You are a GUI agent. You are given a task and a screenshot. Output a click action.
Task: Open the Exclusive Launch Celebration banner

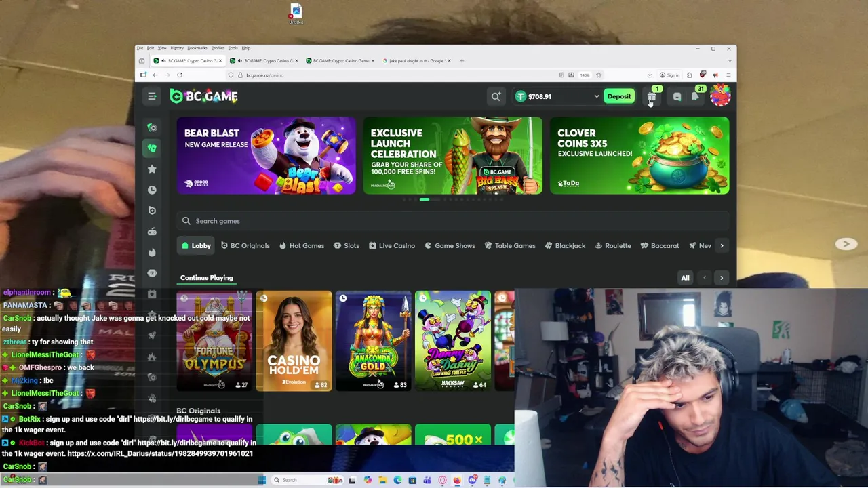click(x=452, y=156)
